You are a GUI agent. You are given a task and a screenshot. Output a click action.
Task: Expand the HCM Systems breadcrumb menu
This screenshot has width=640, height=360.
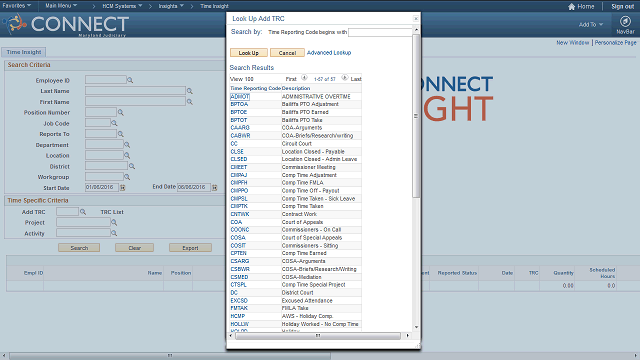tap(122, 6)
